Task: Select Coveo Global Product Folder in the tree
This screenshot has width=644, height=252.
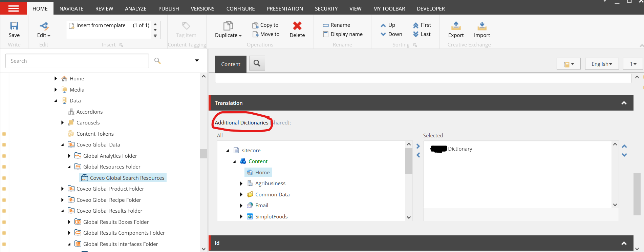Action: click(110, 189)
